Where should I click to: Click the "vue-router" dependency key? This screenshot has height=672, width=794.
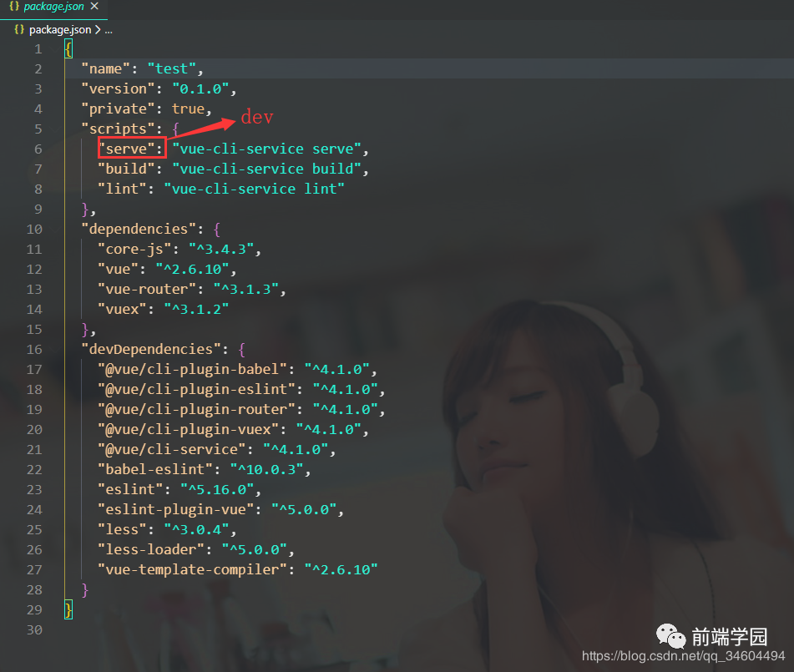pos(147,289)
